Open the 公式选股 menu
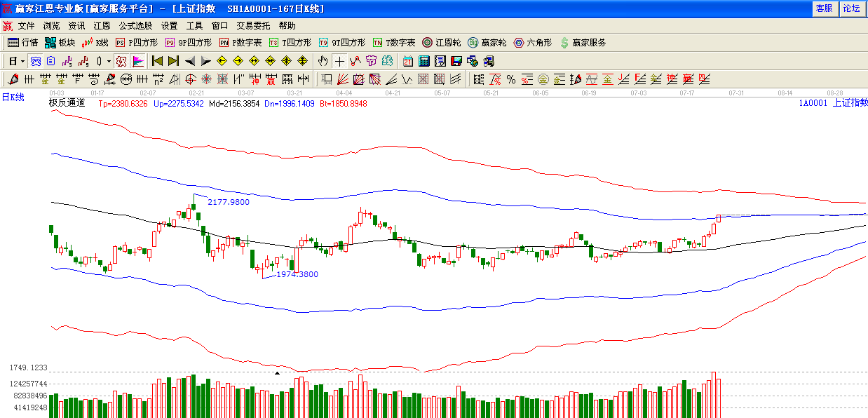The width and height of the screenshot is (868, 418). (135, 25)
